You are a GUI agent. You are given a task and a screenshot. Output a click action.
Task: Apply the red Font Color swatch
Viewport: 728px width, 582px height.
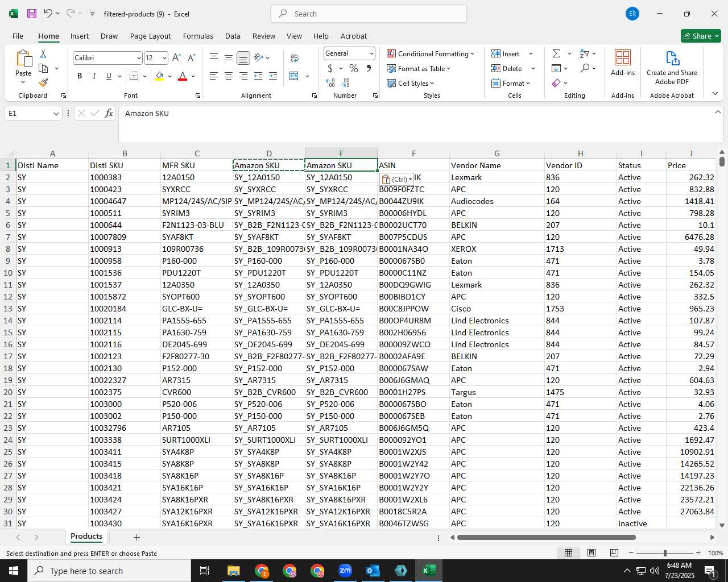pos(183,76)
